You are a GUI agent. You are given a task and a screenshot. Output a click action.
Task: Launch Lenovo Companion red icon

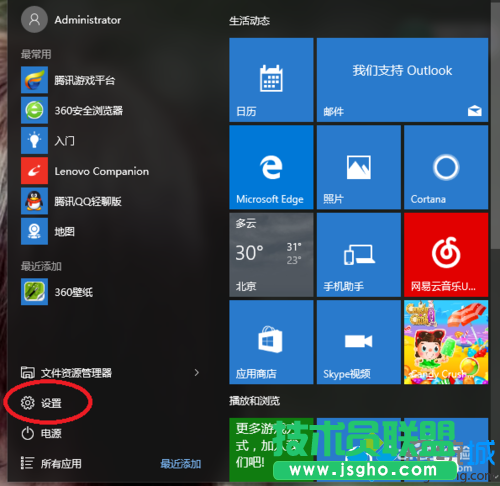(x=34, y=171)
